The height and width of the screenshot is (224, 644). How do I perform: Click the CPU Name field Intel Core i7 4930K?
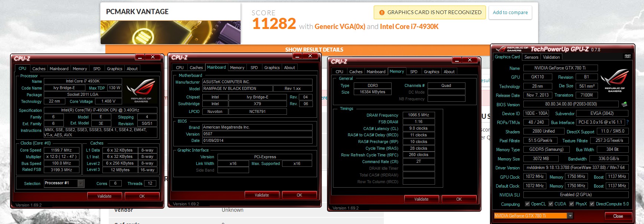[x=83, y=81]
